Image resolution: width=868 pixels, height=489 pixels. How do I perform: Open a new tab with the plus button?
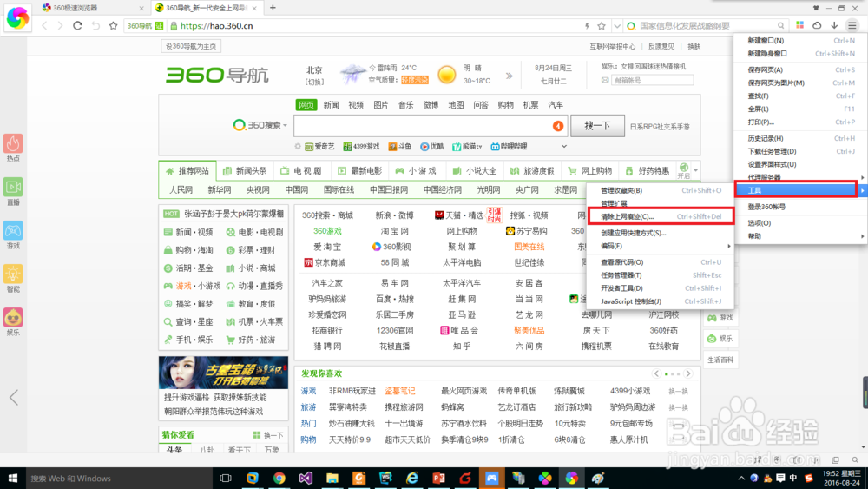[273, 8]
